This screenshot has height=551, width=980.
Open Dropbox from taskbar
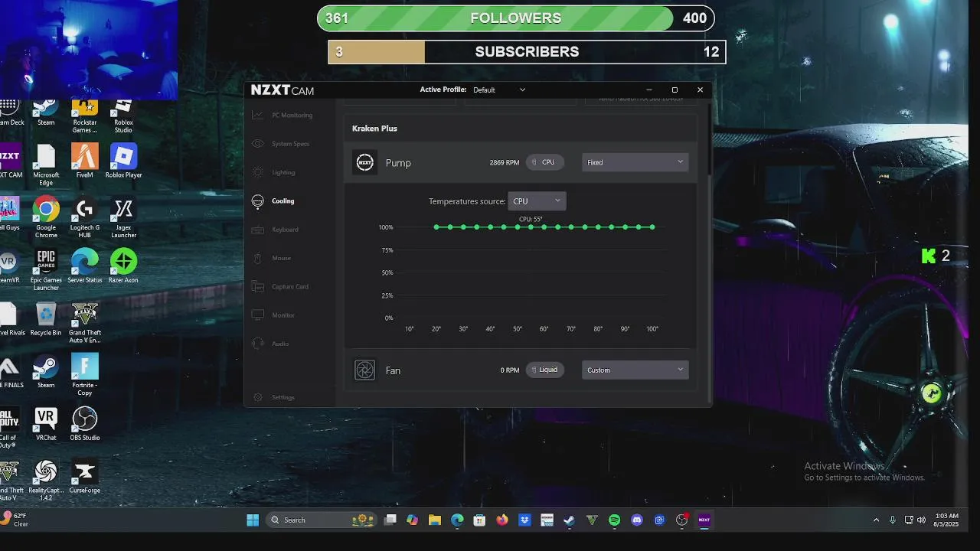[x=524, y=520]
